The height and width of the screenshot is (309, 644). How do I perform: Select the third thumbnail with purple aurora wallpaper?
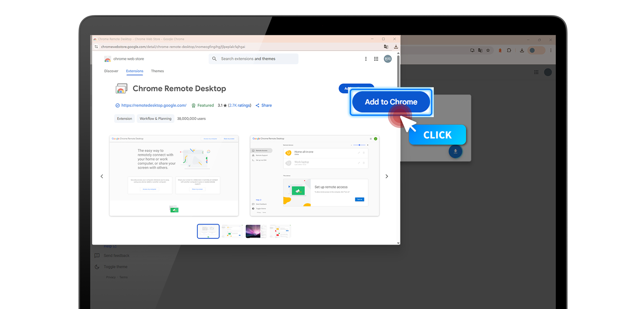coord(256,231)
